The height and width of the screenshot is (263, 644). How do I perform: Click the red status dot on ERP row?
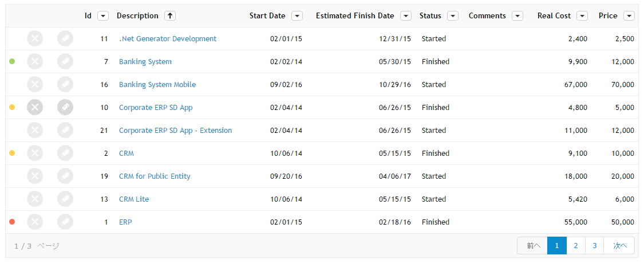(13, 222)
